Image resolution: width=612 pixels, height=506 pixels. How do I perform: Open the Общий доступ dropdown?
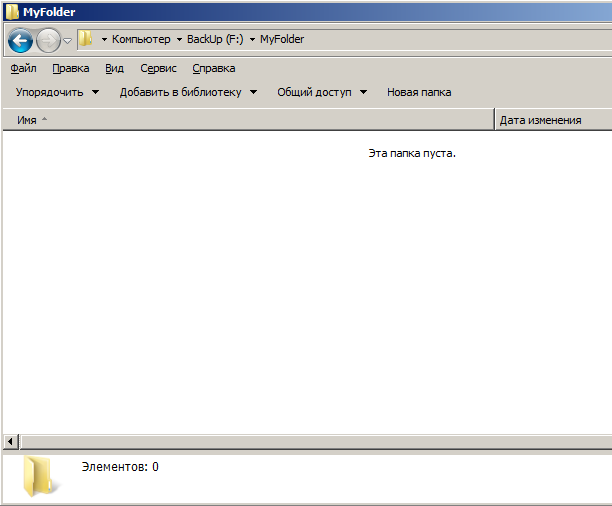click(322, 92)
